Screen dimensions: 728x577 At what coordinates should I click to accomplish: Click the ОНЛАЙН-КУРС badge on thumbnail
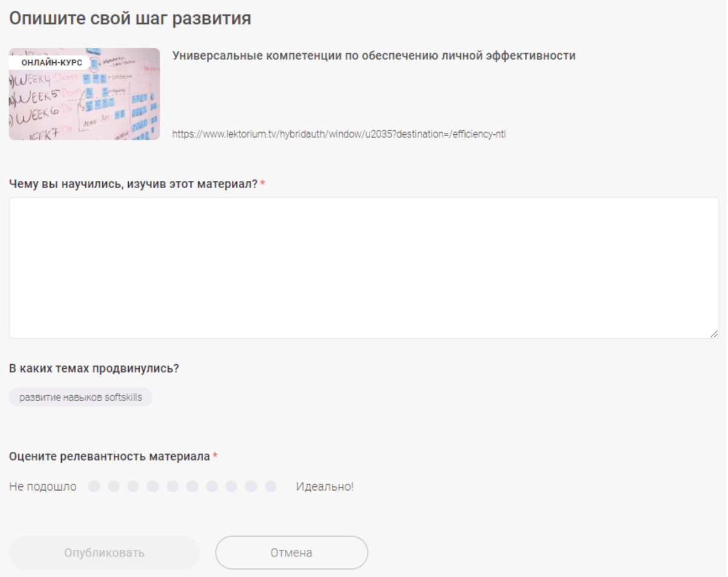[51, 62]
